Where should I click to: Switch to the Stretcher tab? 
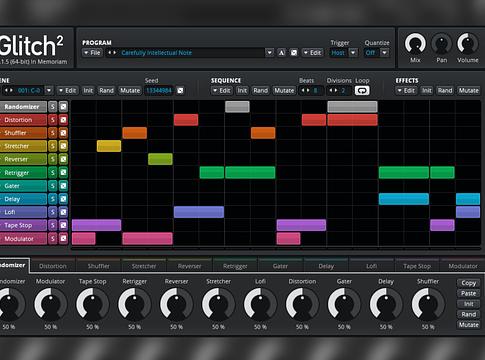click(144, 266)
